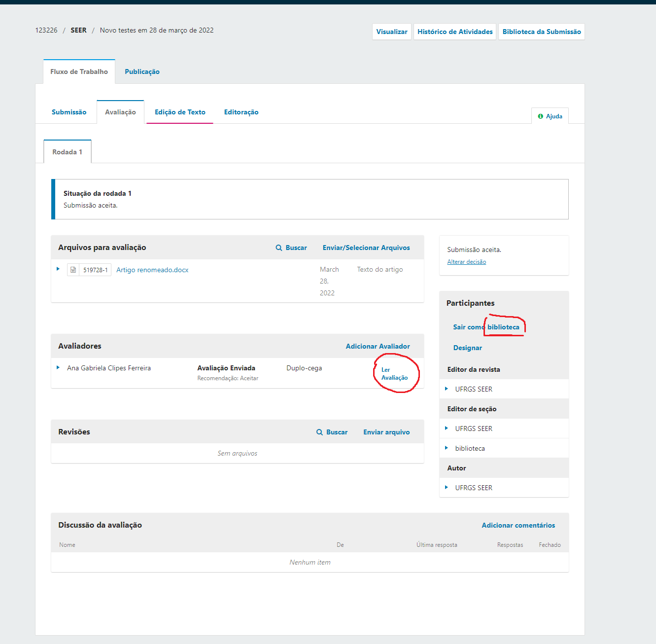Screen dimensions: 656x644
Task: Click Enviar arquivo in Revisões
Action: pyautogui.click(x=386, y=432)
